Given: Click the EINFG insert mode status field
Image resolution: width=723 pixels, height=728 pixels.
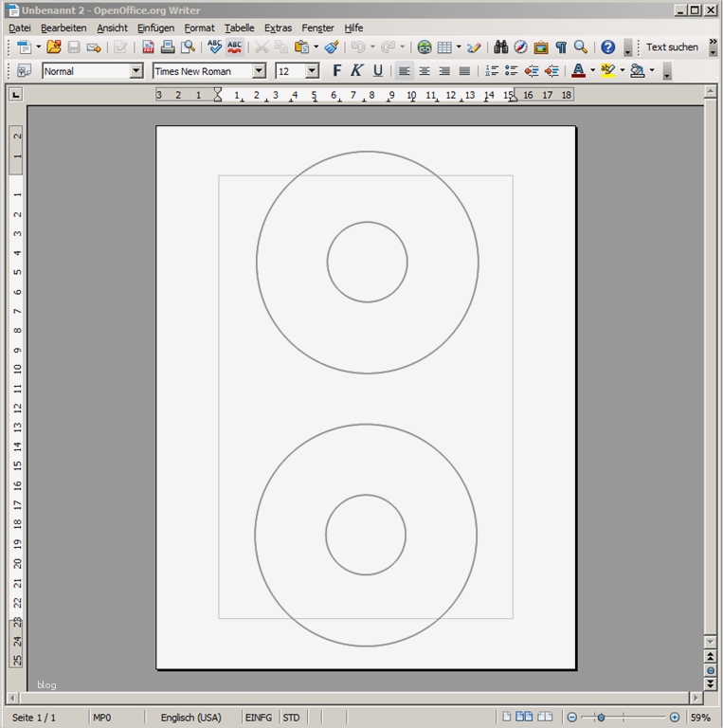Looking at the screenshot, I should click(x=259, y=718).
